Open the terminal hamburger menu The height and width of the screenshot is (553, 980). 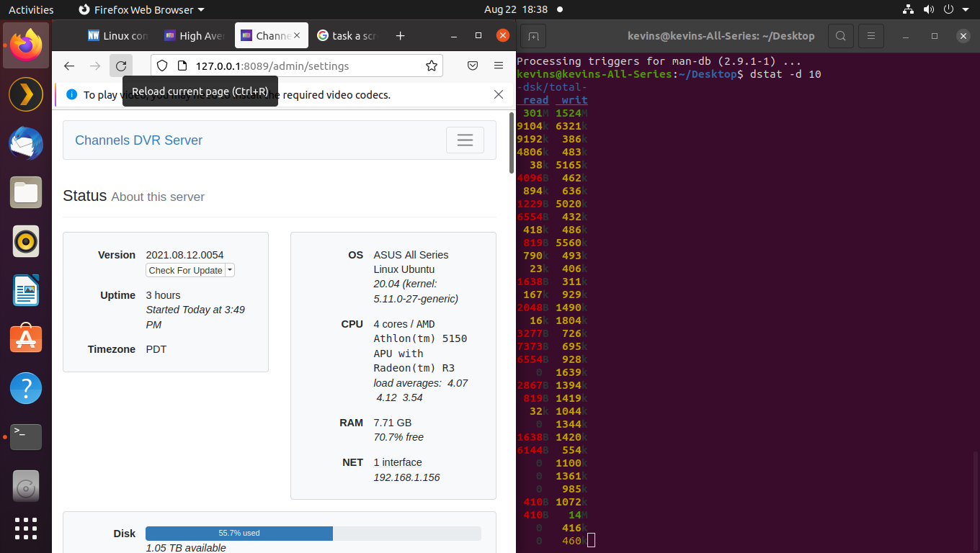click(x=871, y=35)
